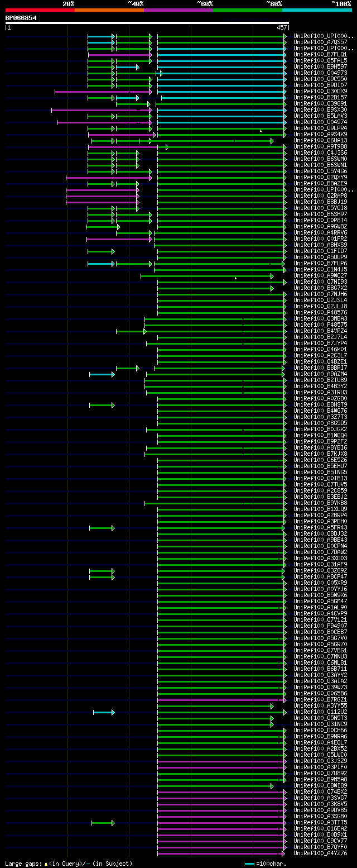Select hit label UniRef100_O04974

[320, 122]
